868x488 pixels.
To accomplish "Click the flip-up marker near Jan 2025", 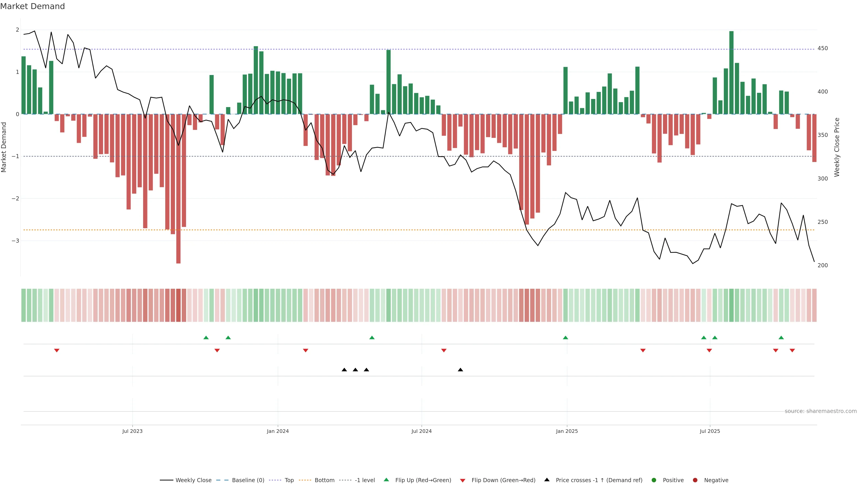I will click(x=565, y=338).
